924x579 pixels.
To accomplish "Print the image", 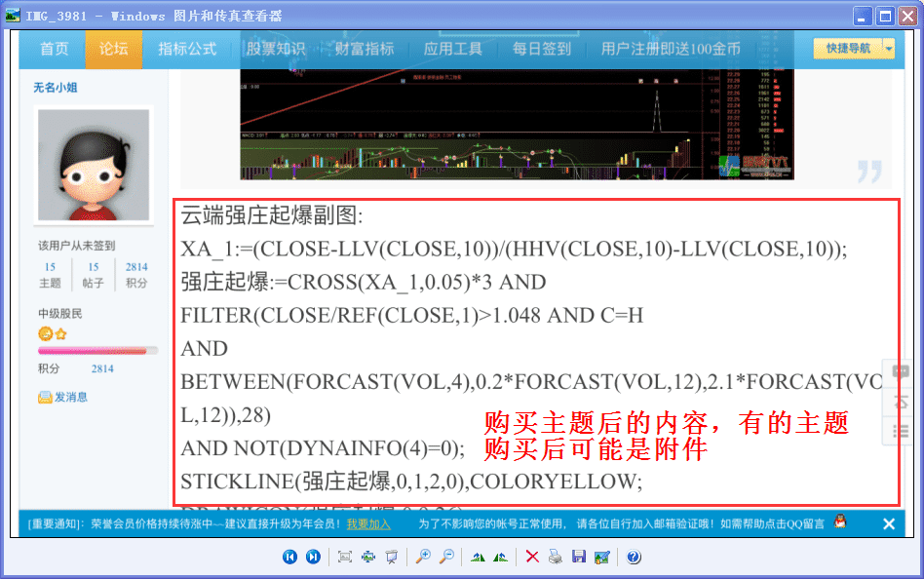I will (x=555, y=557).
